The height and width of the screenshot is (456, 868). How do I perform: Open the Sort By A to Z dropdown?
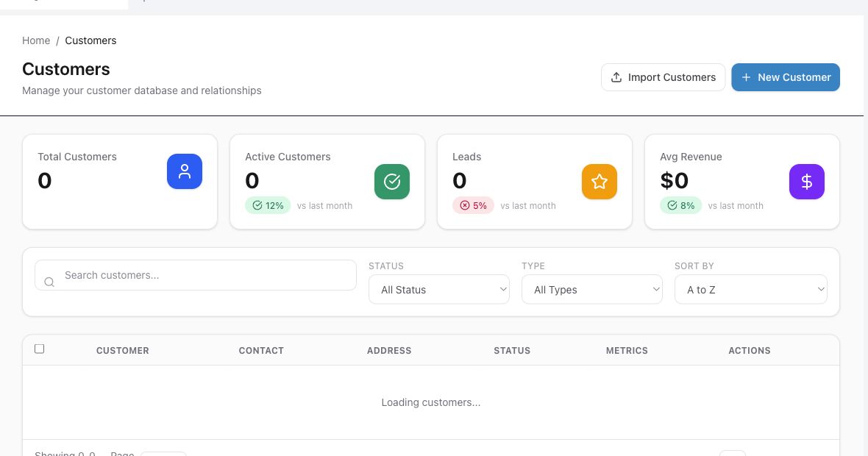pyautogui.click(x=750, y=290)
